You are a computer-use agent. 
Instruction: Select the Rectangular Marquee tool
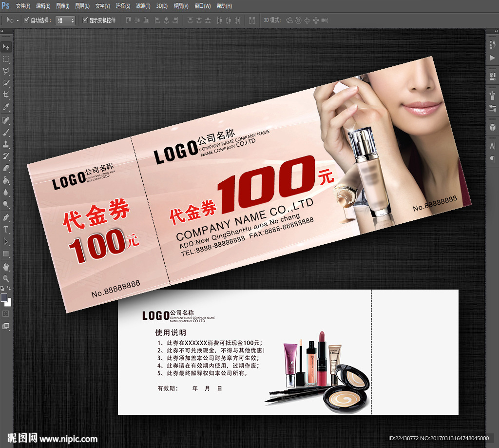click(x=6, y=59)
